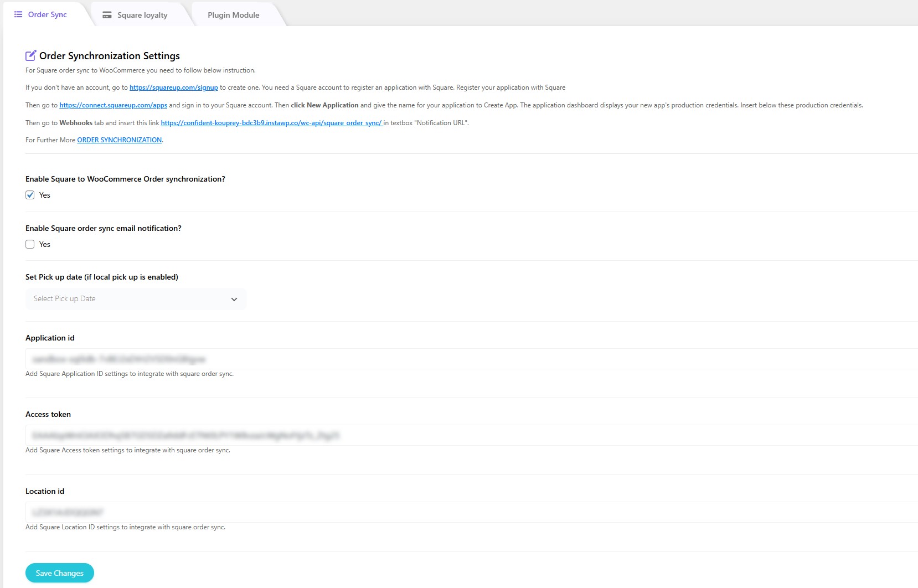Click the edit icon beside Order Synchronization Settings

click(31, 55)
